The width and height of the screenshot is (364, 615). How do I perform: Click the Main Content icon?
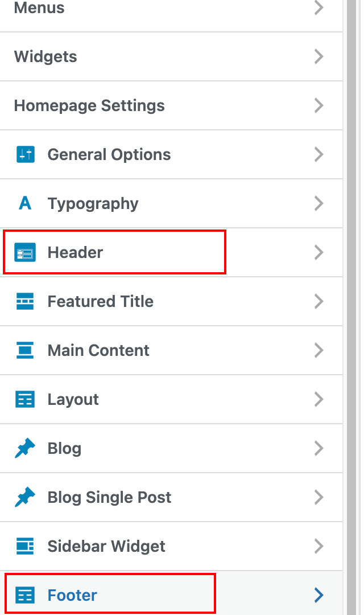pos(25,350)
